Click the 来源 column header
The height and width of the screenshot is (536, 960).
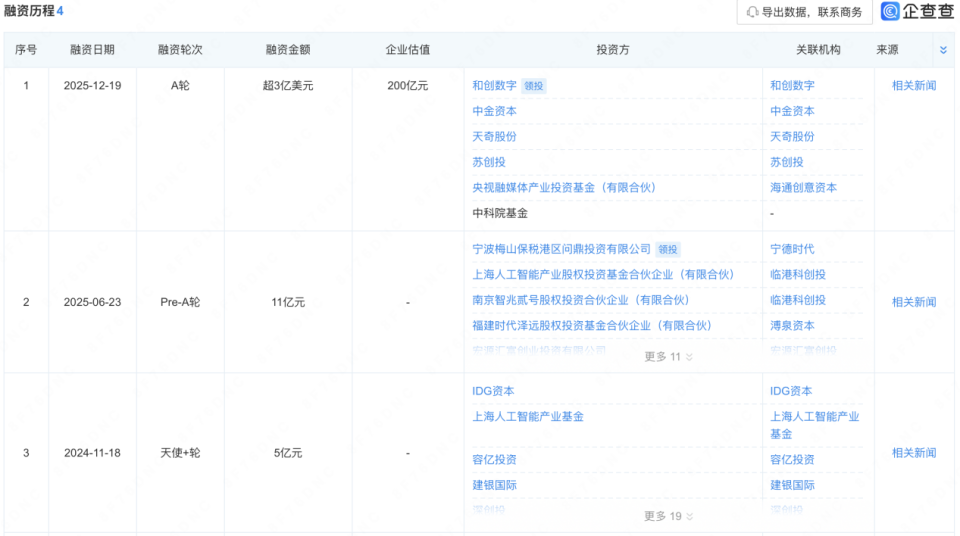point(887,50)
